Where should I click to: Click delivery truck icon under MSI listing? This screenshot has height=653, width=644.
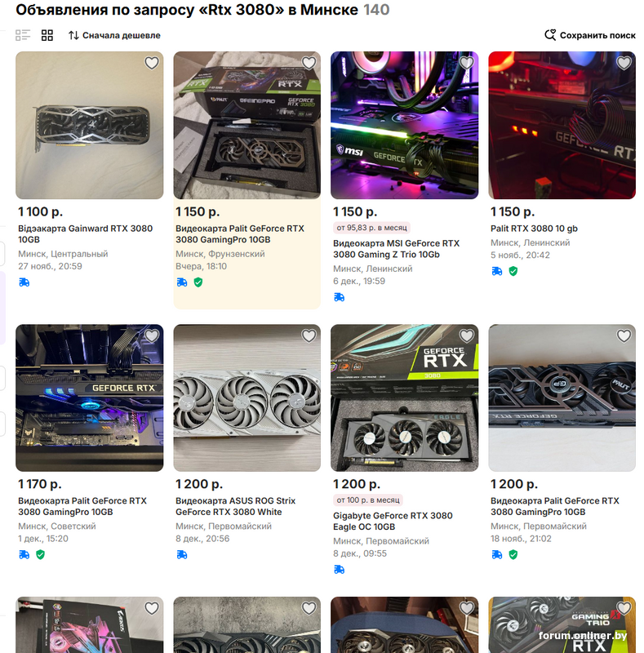coord(339,297)
